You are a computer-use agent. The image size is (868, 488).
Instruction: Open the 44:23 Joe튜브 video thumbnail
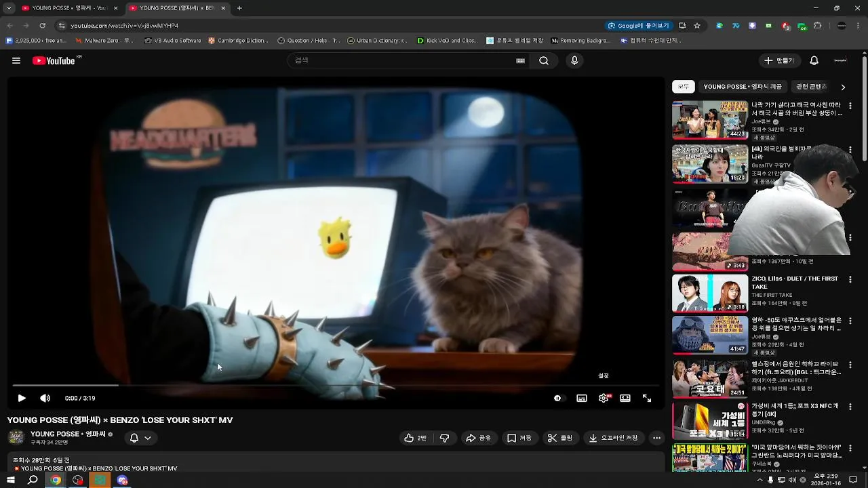point(710,120)
